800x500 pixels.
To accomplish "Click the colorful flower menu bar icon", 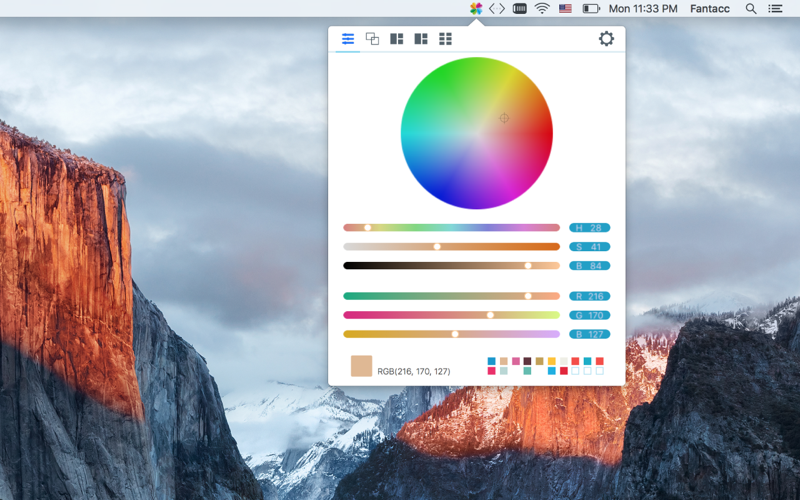I will pyautogui.click(x=476, y=8).
